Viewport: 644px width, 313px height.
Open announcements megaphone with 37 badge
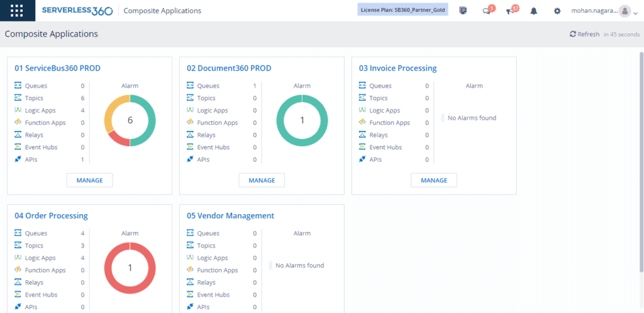(x=511, y=11)
